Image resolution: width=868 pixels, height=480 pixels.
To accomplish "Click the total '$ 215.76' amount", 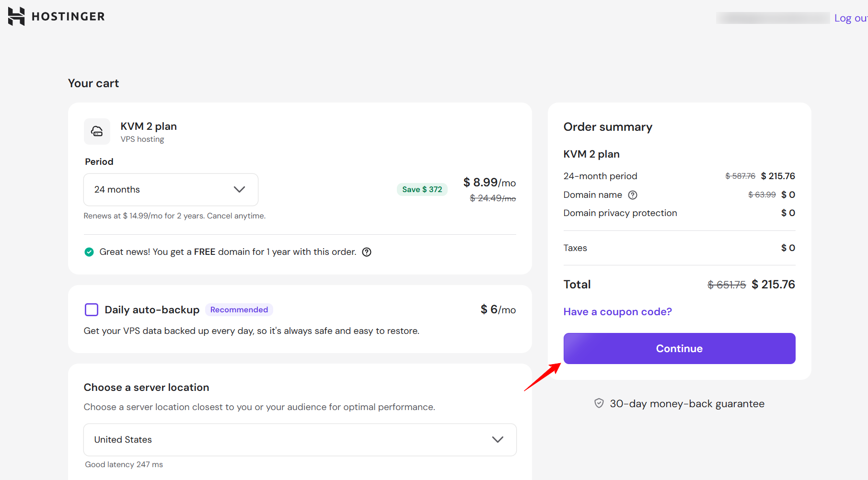I will 773,285.
